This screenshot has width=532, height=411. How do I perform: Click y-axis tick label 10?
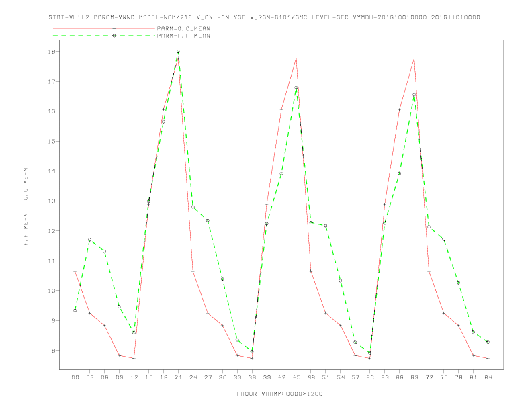52,291
